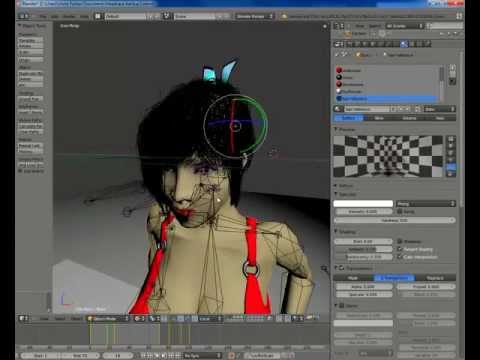The image size is (480, 360).
Task: Open material slot specials dropdown arrow
Action: [452, 82]
